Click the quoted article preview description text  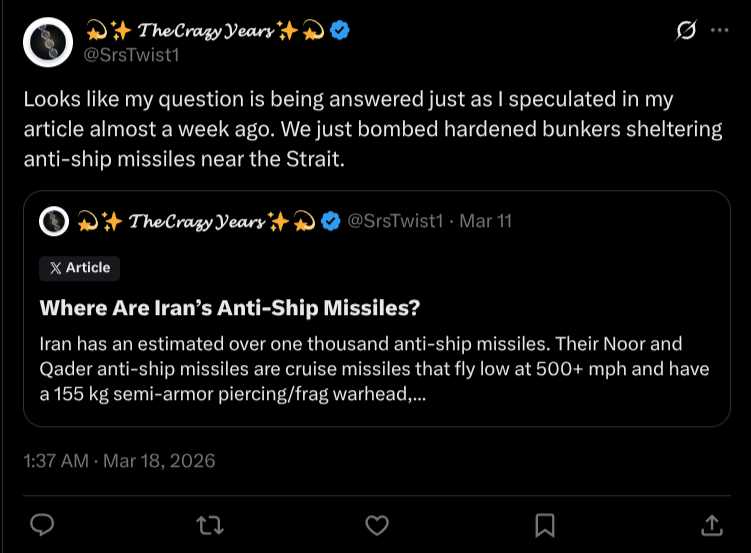pyautogui.click(x=375, y=369)
